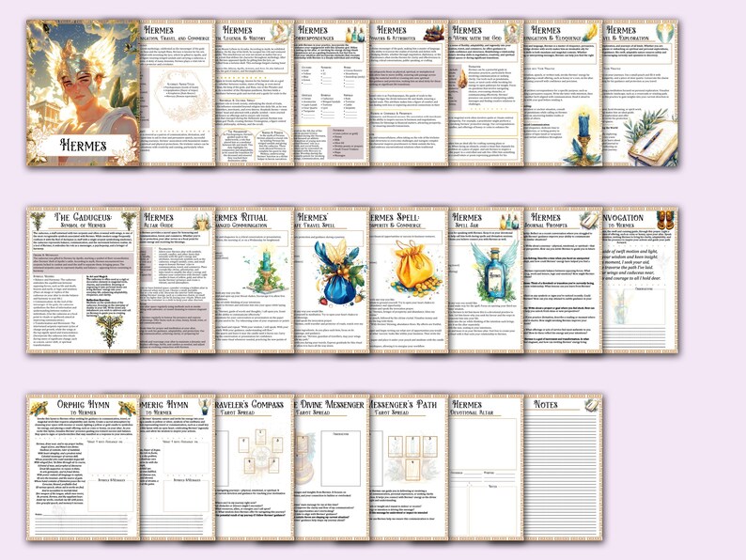Select the Hermes Correspondences page
This screenshot has height=560, width=746.
tap(332, 93)
